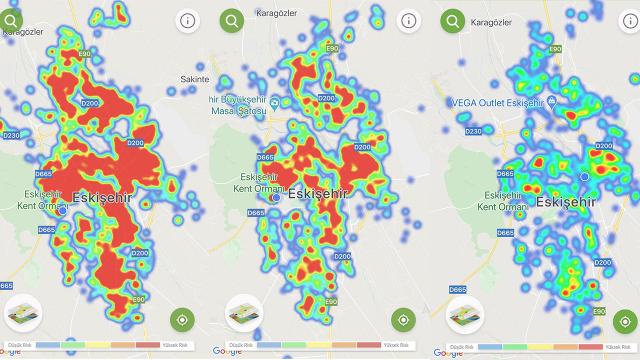Open the middle map's layer thumbnail
640x360 pixels.
pyautogui.click(x=244, y=313)
